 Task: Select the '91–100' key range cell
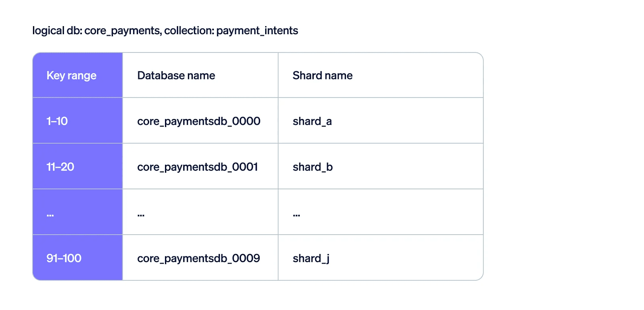64,258
